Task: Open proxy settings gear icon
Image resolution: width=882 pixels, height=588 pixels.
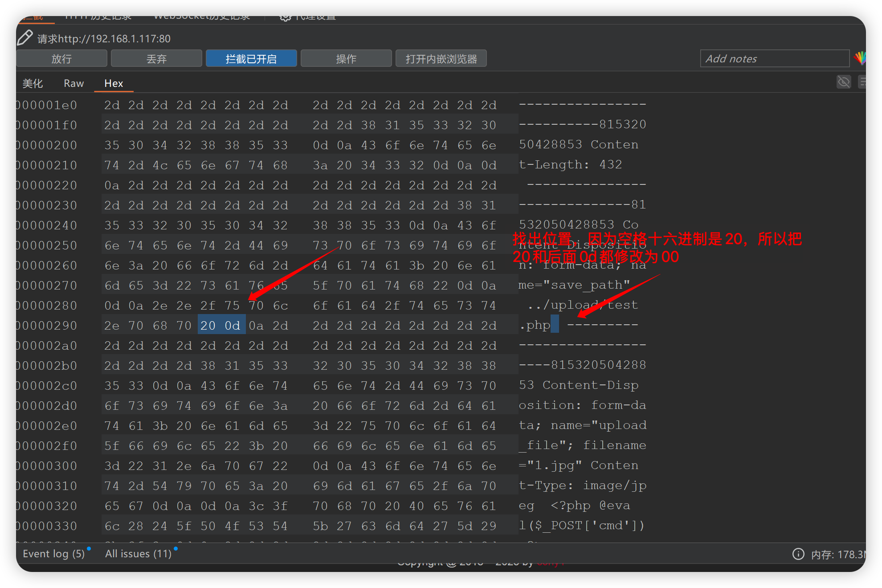Action: point(285,18)
